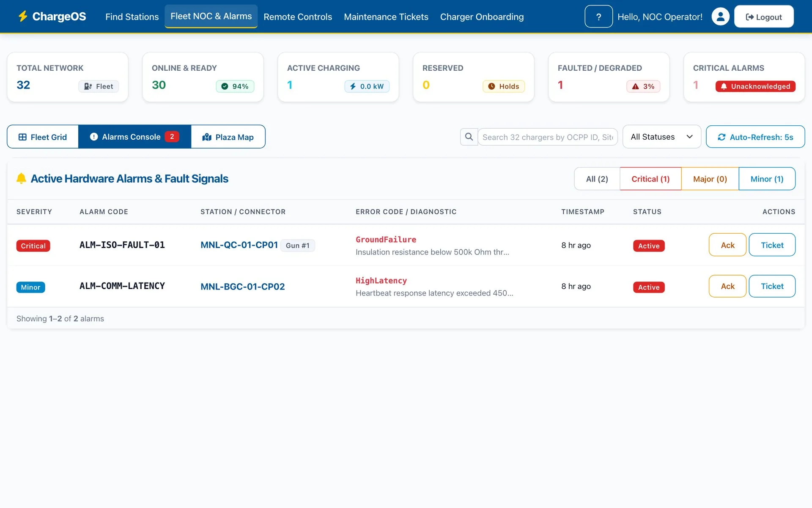
Task: Click the ChargeOS lightning bolt logo
Action: (23, 17)
